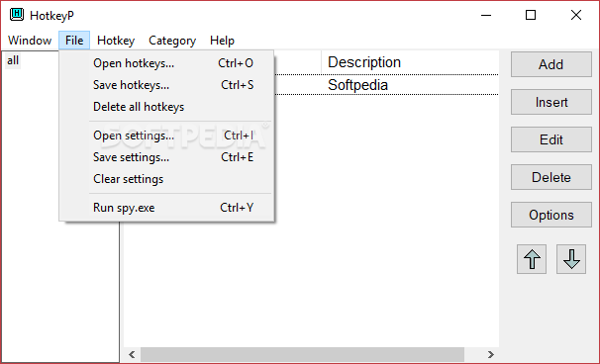
Task: Move hotkey up with the up arrow
Action: point(532,259)
